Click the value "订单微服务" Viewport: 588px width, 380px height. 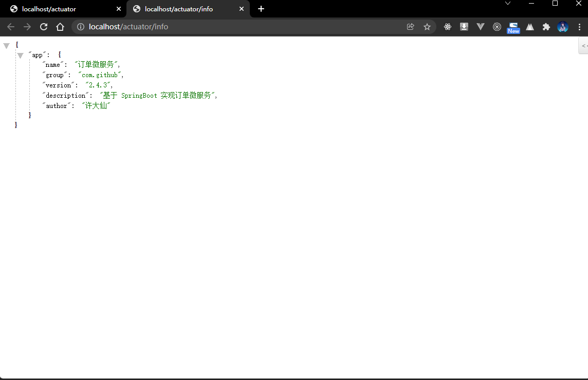coord(96,64)
